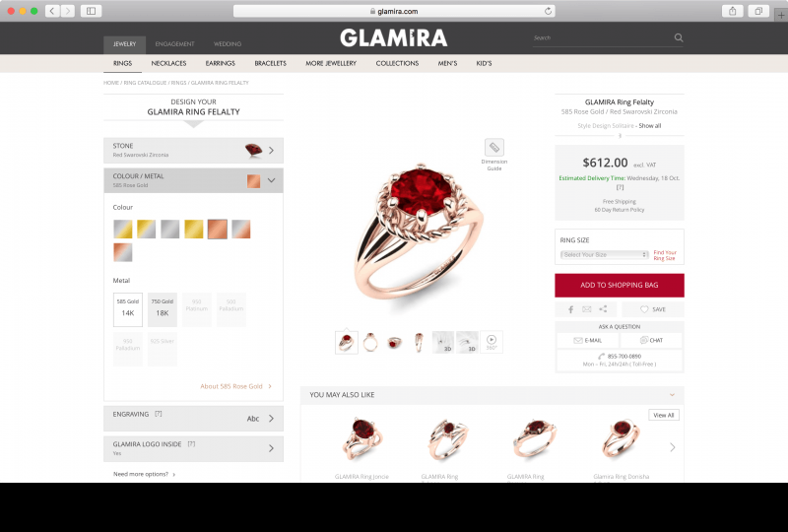Image resolution: width=788 pixels, height=532 pixels.
Task: Open the Select Your Size dropdown
Action: tap(605, 255)
